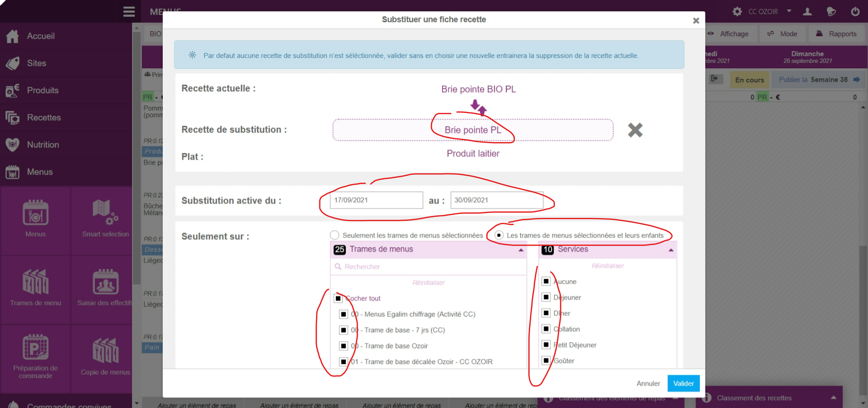Screen dimensions: 868x408
Task: Click the Nutrition label in the sidebar
Action: pos(43,145)
